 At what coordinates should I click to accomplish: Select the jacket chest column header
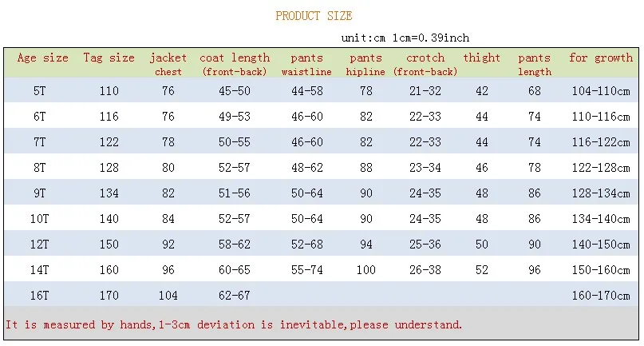168,65
